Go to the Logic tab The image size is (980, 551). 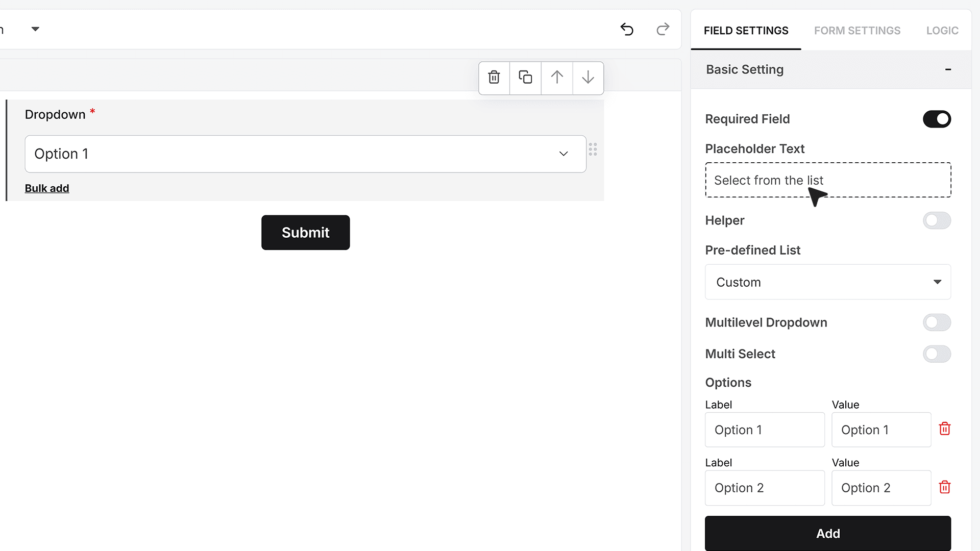942,31
